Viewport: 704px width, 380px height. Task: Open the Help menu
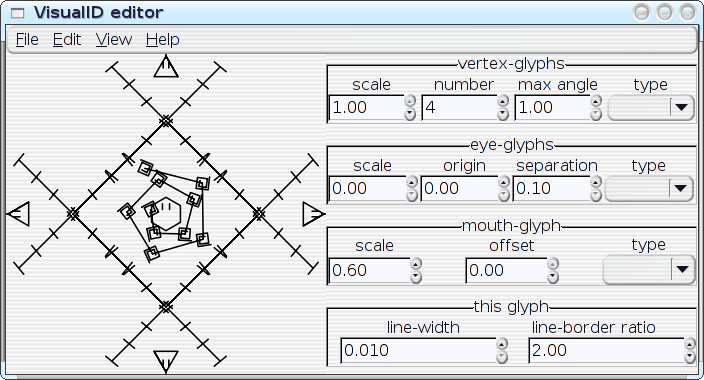click(x=163, y=40)
